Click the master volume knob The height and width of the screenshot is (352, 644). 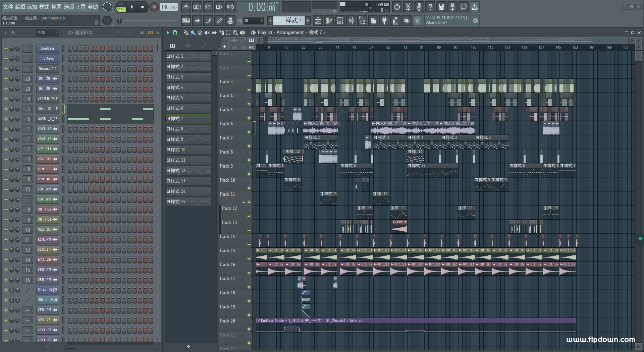(107, 7)
